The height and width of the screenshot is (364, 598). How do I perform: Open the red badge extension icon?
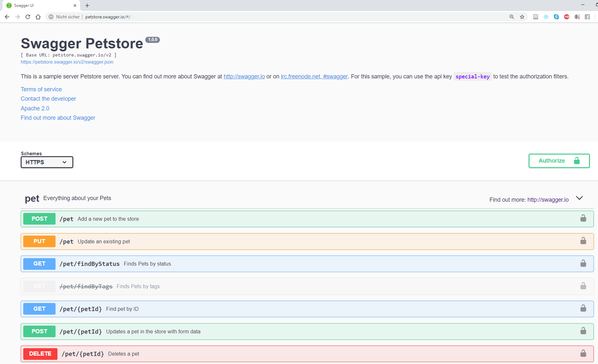tap(567, 17)
